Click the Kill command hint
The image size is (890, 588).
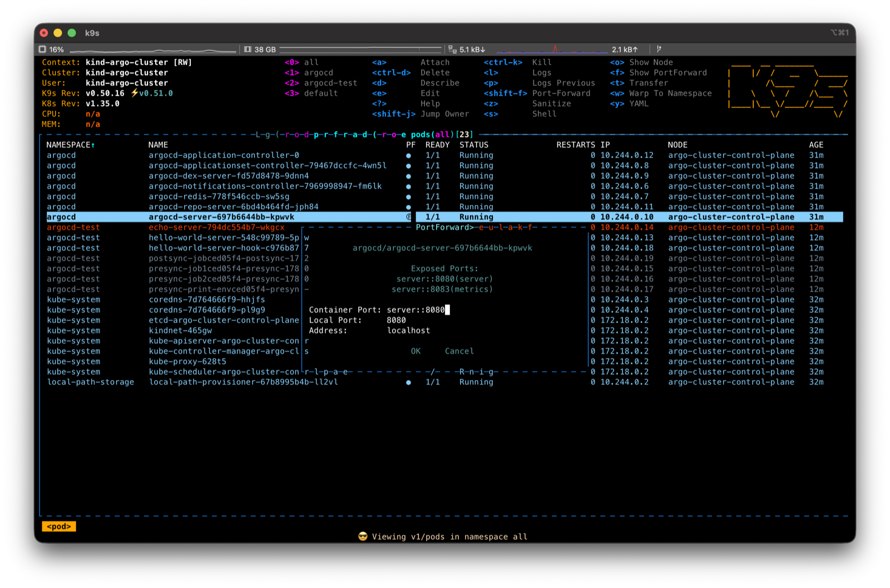point(542,62)
